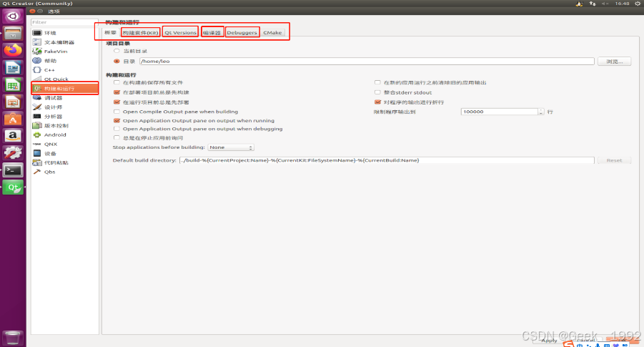This screenshot has height=347, width=644.
Task: Select the QNX logo icon
Action: coord(37,144)
